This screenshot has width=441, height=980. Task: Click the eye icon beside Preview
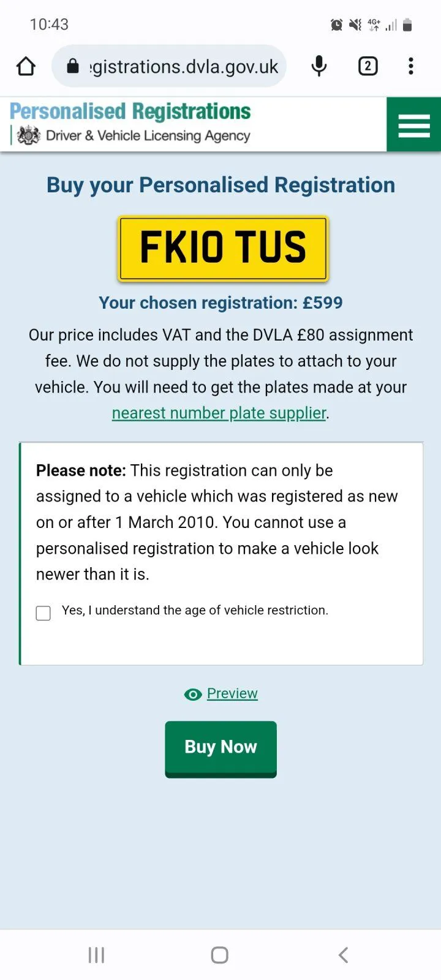193,695
